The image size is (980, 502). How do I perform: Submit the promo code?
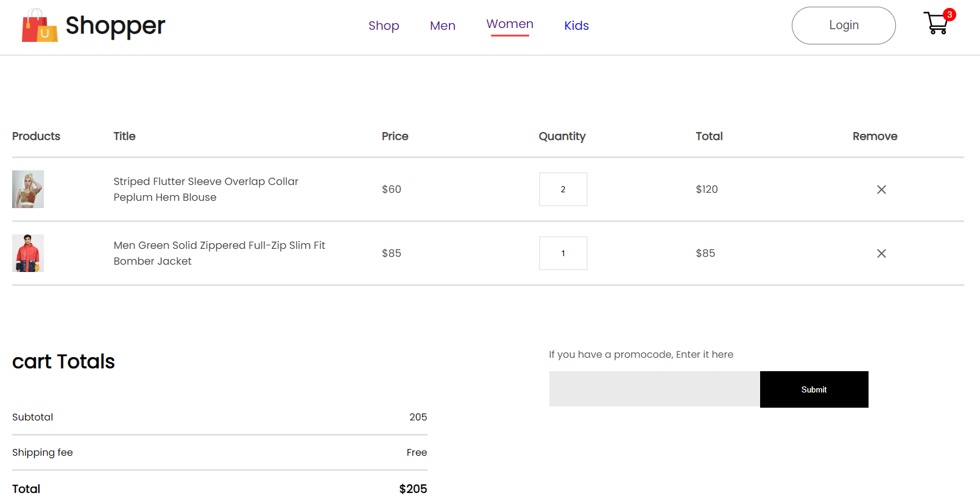[814, 389]
